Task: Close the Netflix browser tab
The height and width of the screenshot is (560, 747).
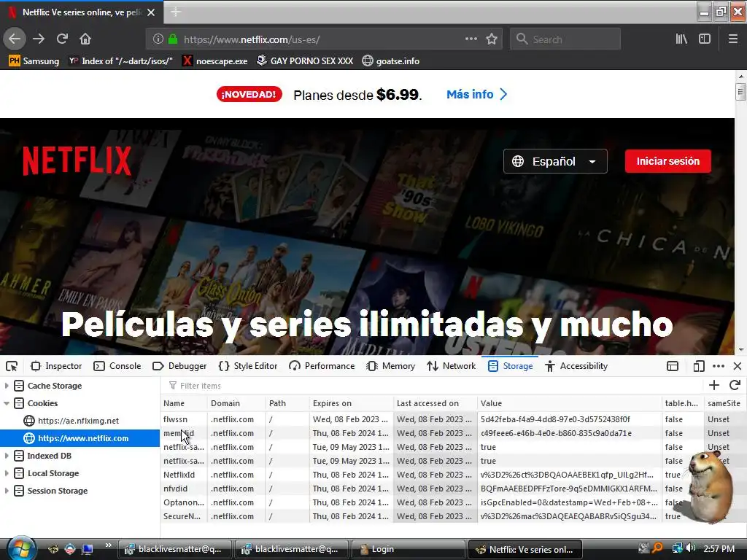Action: [151, 12]
